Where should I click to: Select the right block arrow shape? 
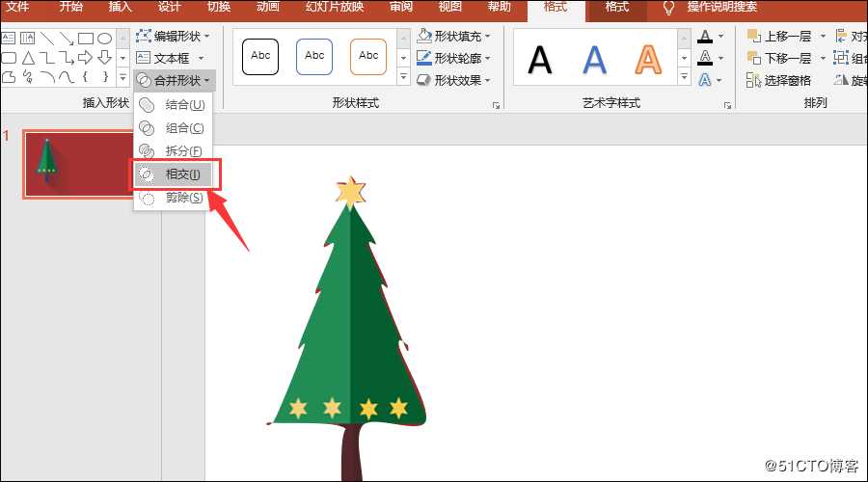click(x=85, y=58)
